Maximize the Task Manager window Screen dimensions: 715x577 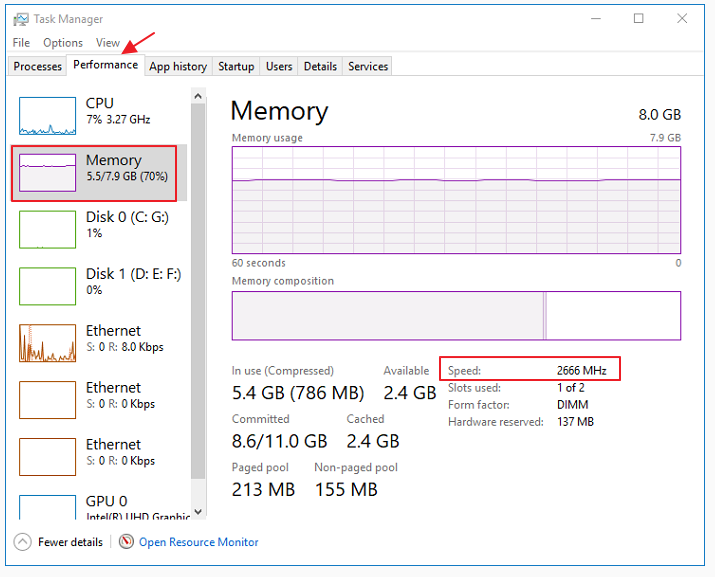[x=639, y=19]
